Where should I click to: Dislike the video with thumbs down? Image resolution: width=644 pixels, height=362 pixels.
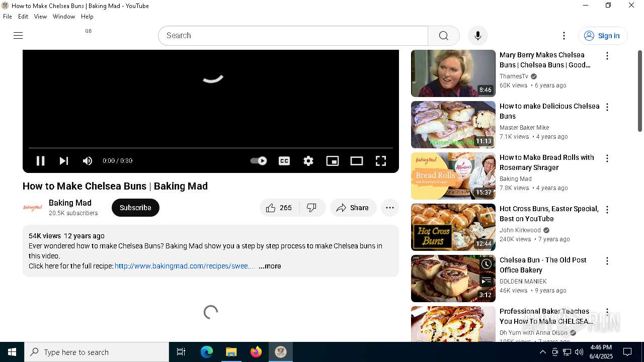tap(312, 208)
